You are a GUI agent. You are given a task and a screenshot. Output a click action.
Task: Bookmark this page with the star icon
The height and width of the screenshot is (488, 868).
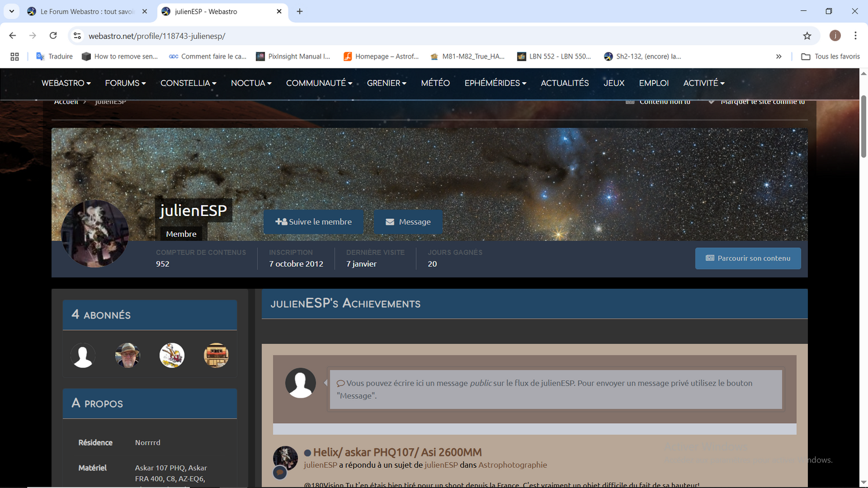coord(807,36)
